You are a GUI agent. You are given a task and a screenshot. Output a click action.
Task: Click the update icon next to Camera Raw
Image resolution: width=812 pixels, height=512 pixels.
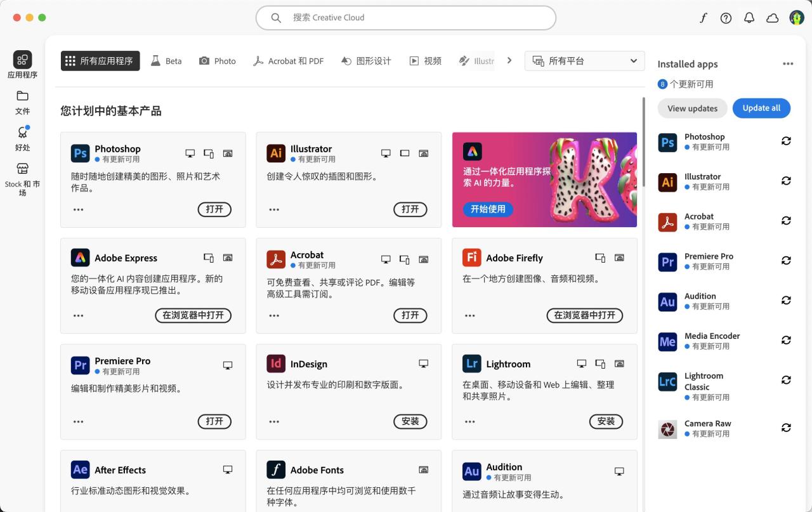(786, 428)
